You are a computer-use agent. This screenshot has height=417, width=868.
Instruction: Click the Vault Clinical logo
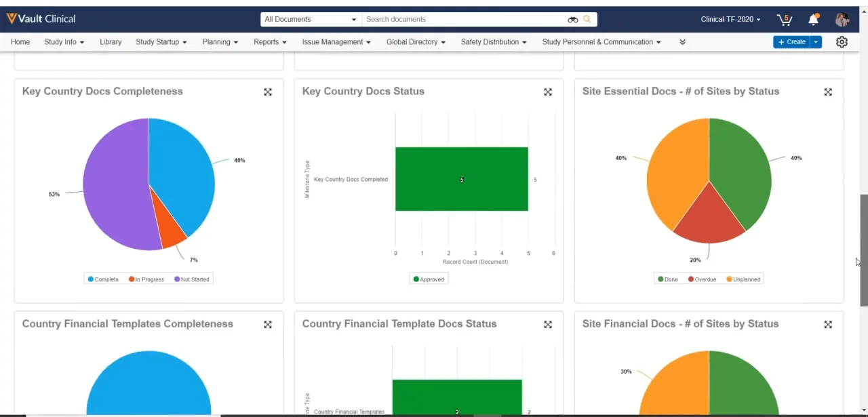(x=41, y=19)
